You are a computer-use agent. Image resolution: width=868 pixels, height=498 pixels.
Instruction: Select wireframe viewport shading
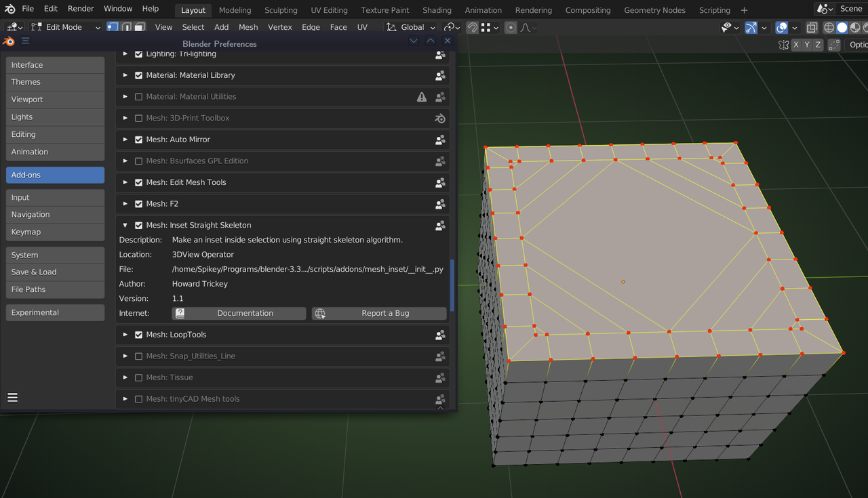point(829,27)
